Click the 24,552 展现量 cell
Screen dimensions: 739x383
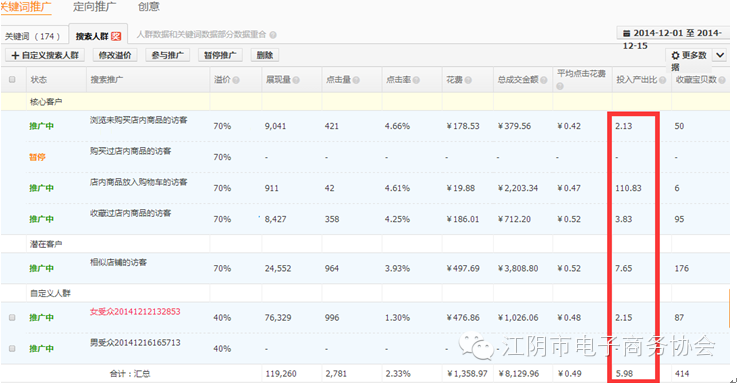[278, 268]
